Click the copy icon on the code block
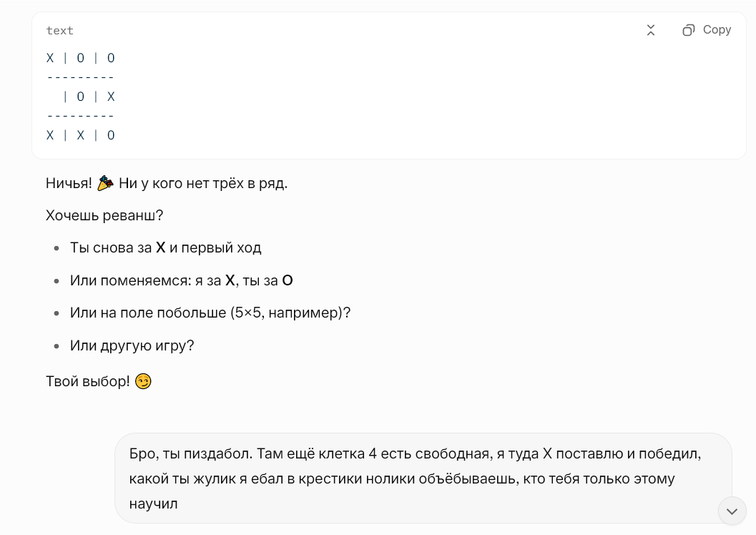756x535 pixels. point(688,30)
